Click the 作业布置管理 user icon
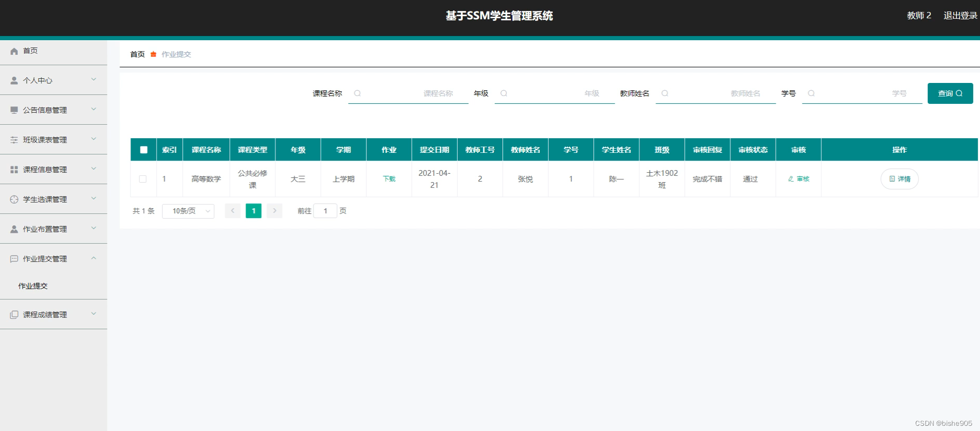The width and height of the screenshot is (980, 431). pyautogui.click(x=14, y=229)
